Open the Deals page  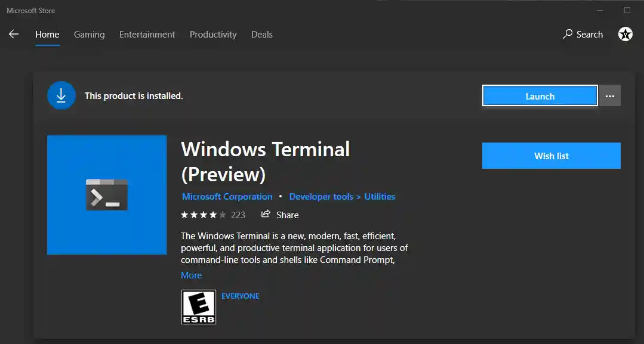click(261, 34)
